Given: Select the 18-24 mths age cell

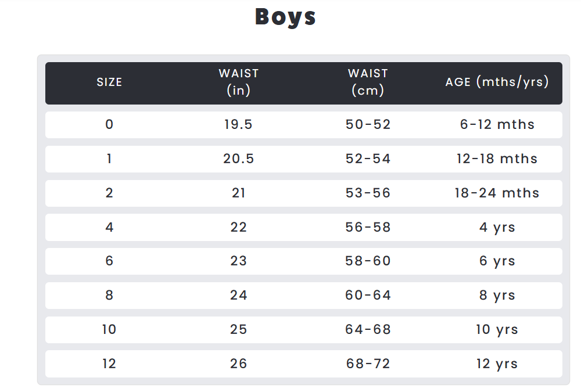Looking at the screenshot, I should click(x=497, y=193).
